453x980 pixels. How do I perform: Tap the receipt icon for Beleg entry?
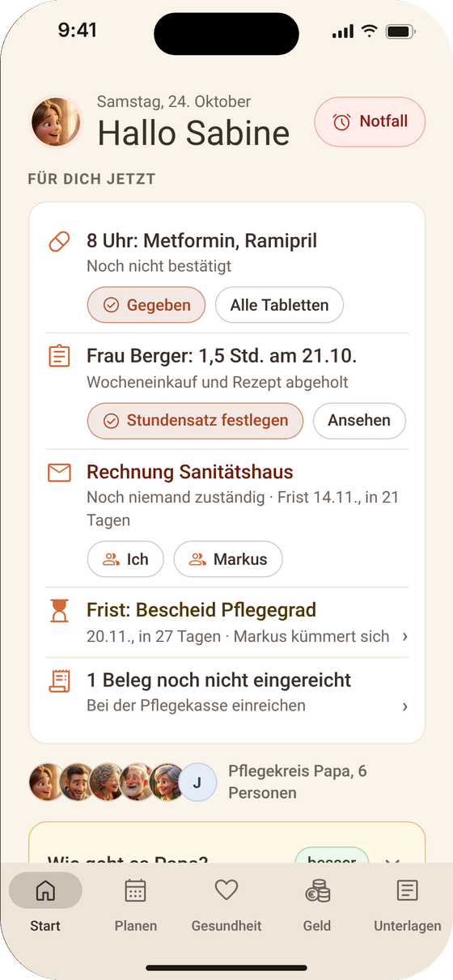(59, 681)
